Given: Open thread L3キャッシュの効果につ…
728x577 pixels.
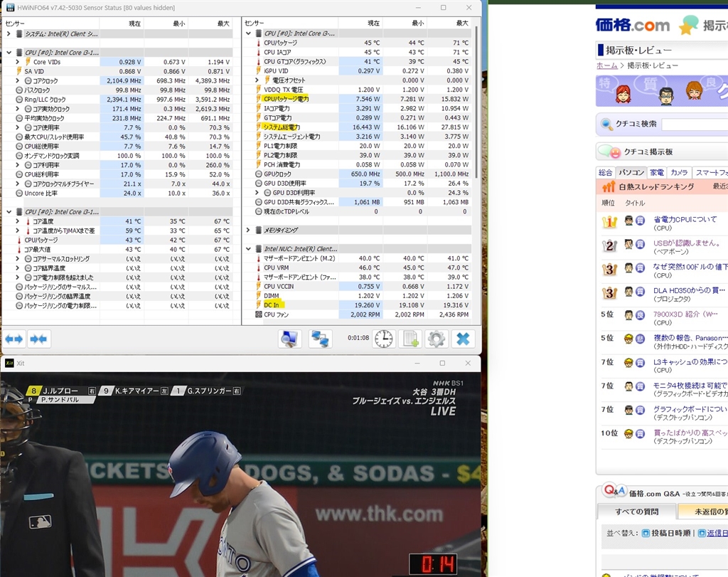Looking at the screenshot, I should click(x=690, y=362).
